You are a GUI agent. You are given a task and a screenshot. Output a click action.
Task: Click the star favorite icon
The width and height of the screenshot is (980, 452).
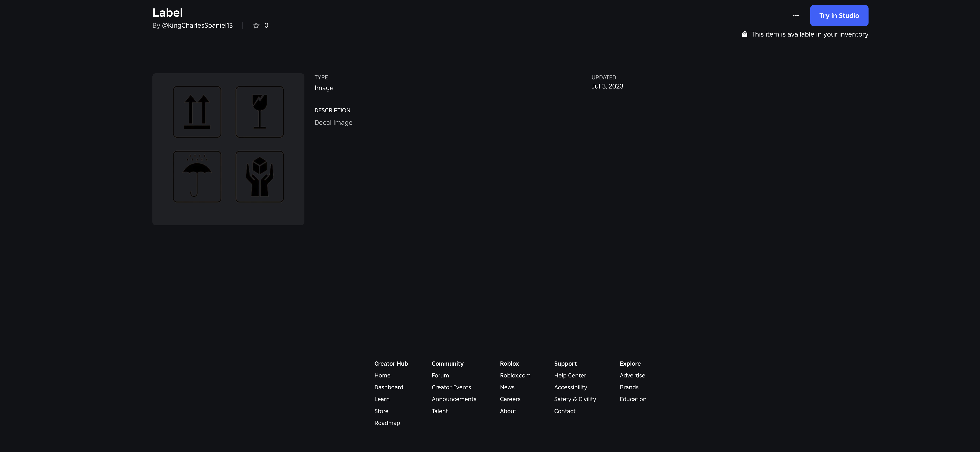tap(256, 26)
